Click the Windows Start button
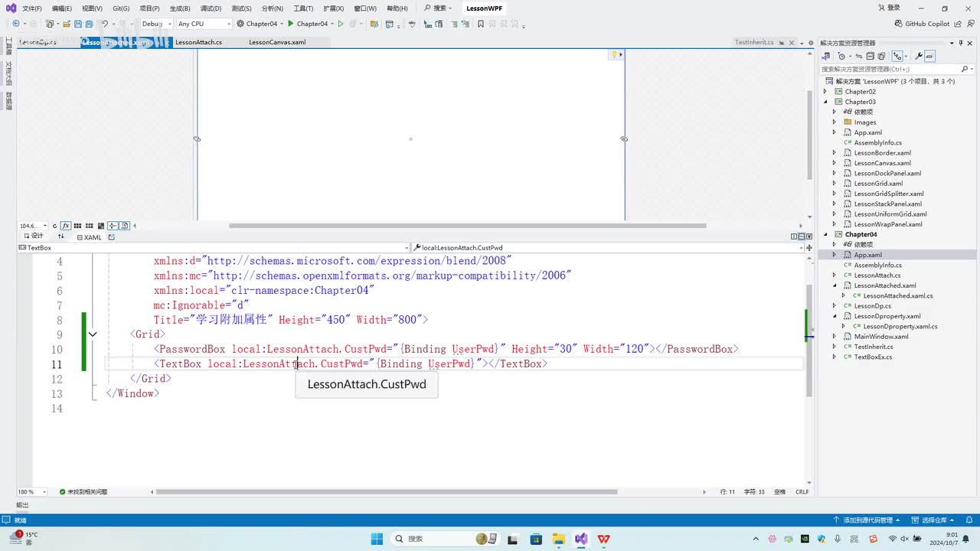Image resolution: width=980 pixels, height=551 pixels. pyautogui.click(x=377, y=539)
